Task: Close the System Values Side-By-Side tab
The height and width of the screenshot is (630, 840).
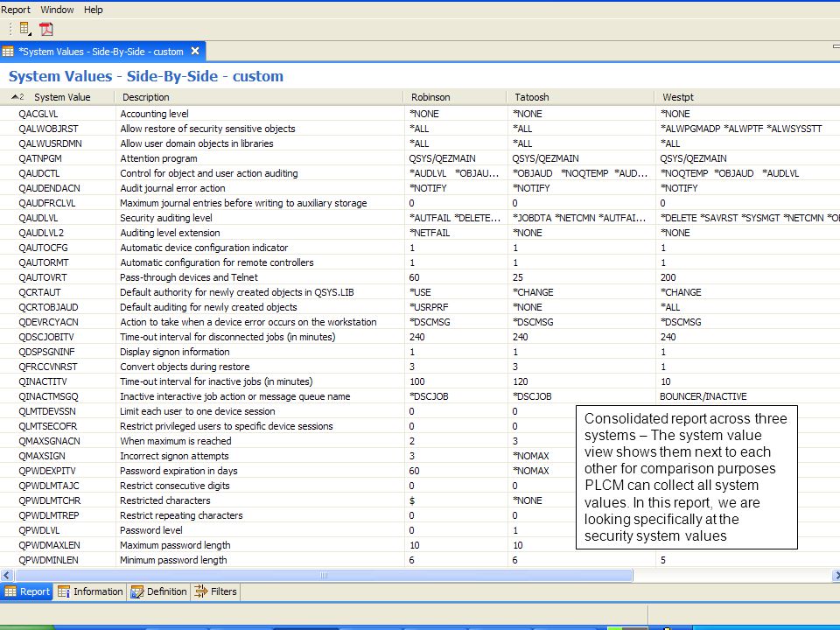Action: (x=195, y=51)
